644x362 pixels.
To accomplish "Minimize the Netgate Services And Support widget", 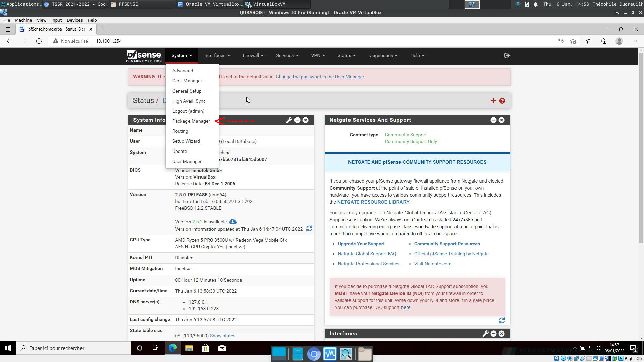I will point(493,120).
